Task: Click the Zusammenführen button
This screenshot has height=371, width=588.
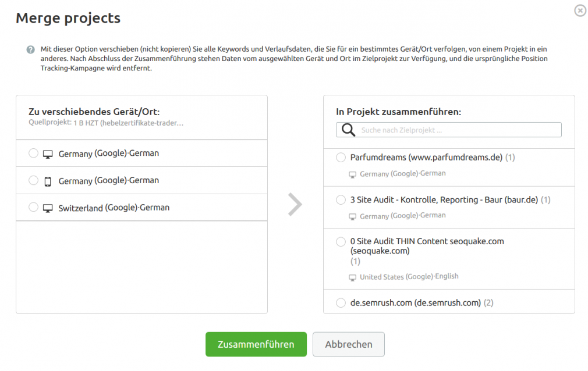Action: 256,344
